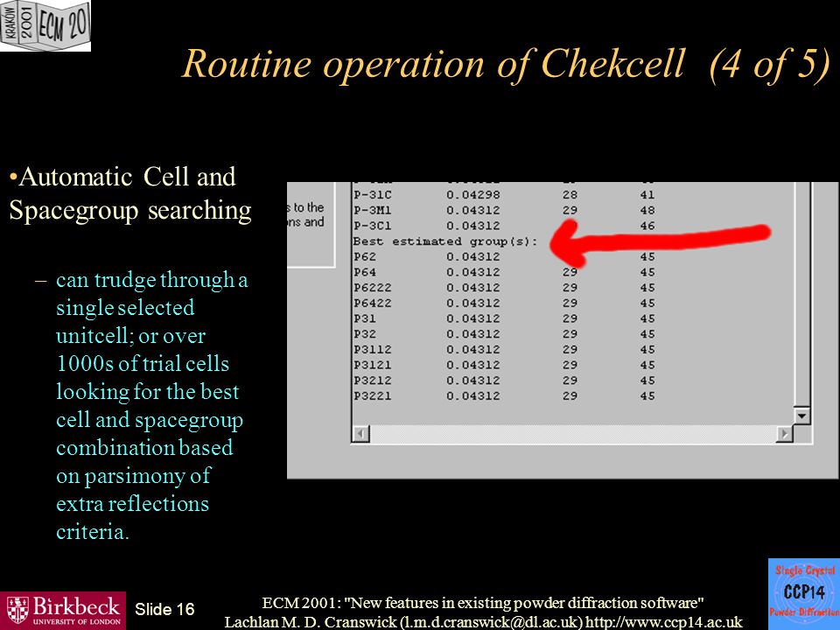Click the 'Routine operation of Chekcell' title

coord(433,64)
